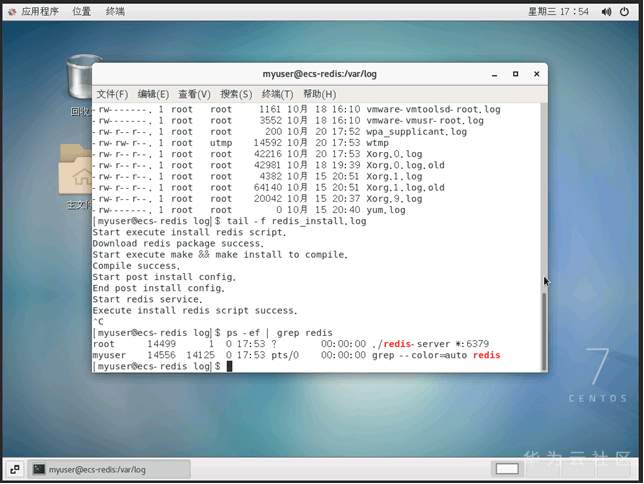Close the terminal window
The height and width of the screenshot is (484, 644).
536,74
